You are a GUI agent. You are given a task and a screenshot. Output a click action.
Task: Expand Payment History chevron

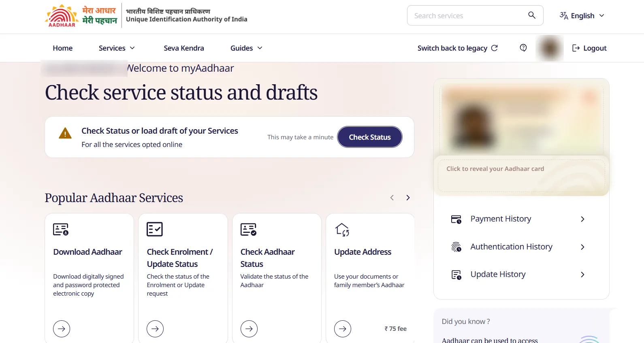pyautogui.click(x=582, y=219)
